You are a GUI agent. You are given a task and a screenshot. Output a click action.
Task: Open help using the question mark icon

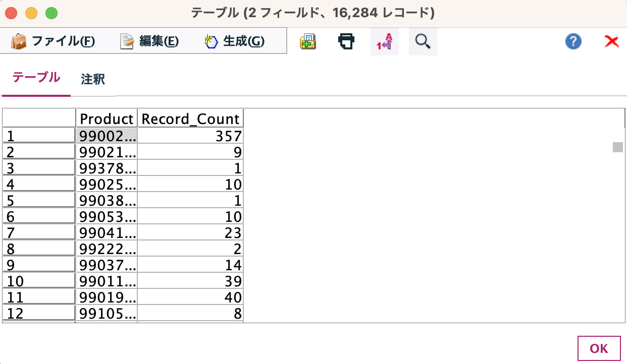(572, 41)
